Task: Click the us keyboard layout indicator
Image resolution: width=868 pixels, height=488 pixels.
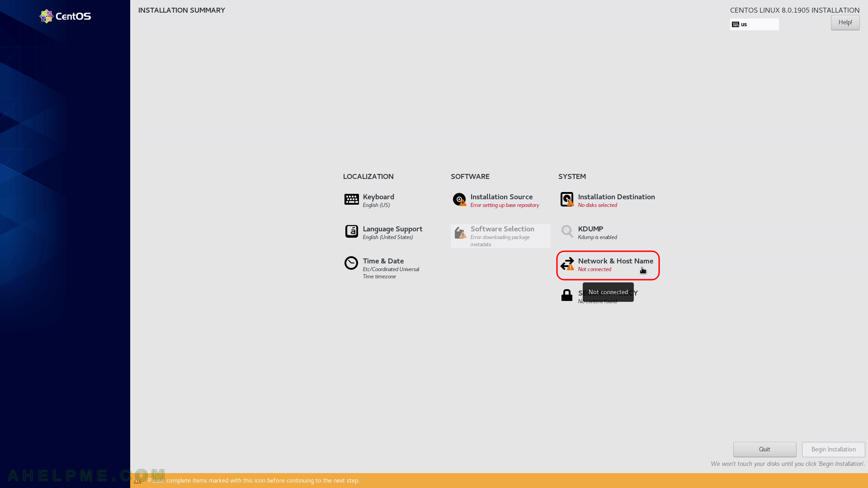Action: (x=754, y=24)
